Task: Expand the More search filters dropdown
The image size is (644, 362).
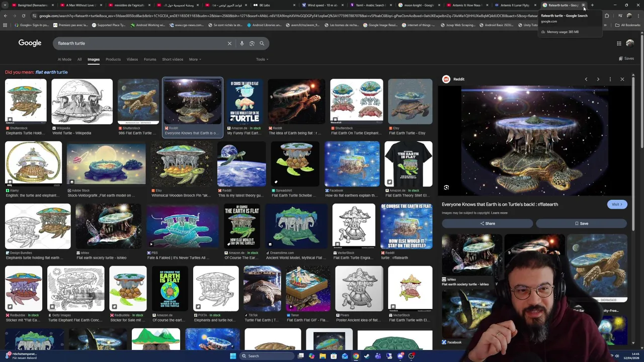Action: 195,59
